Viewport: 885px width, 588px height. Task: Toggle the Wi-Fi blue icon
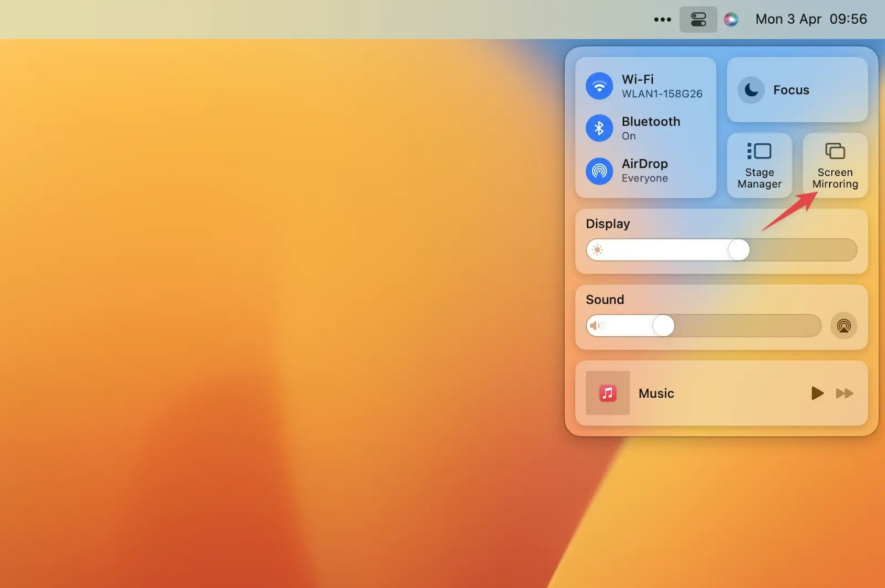pos(600,86)
